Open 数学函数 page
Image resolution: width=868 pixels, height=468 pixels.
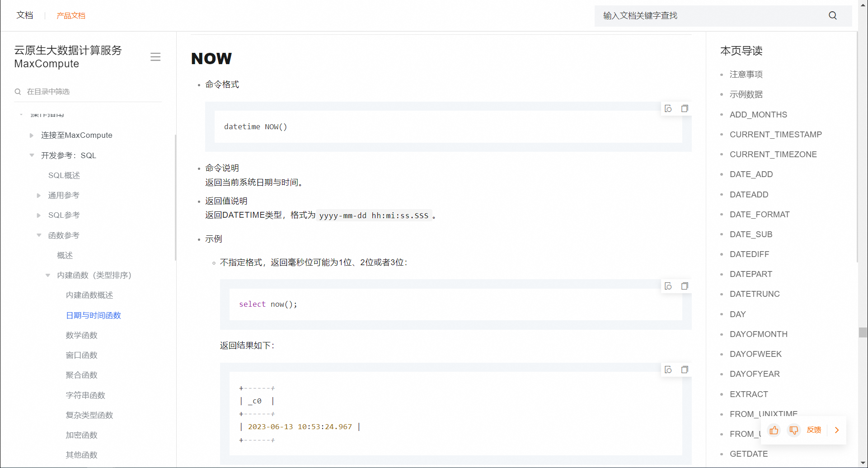(x=81, y=335)
